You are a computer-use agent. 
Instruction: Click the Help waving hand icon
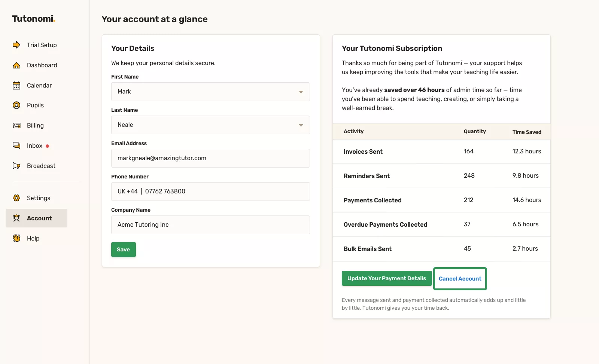tap(16, 238)
